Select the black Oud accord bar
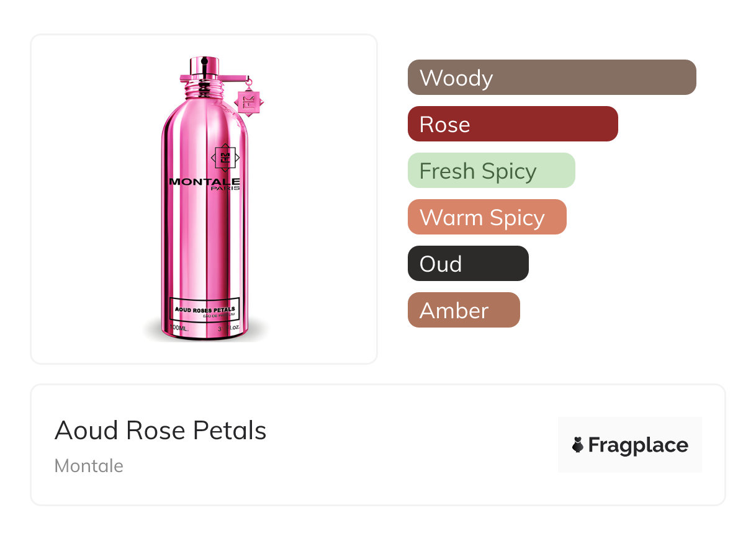 coord(468,264)
